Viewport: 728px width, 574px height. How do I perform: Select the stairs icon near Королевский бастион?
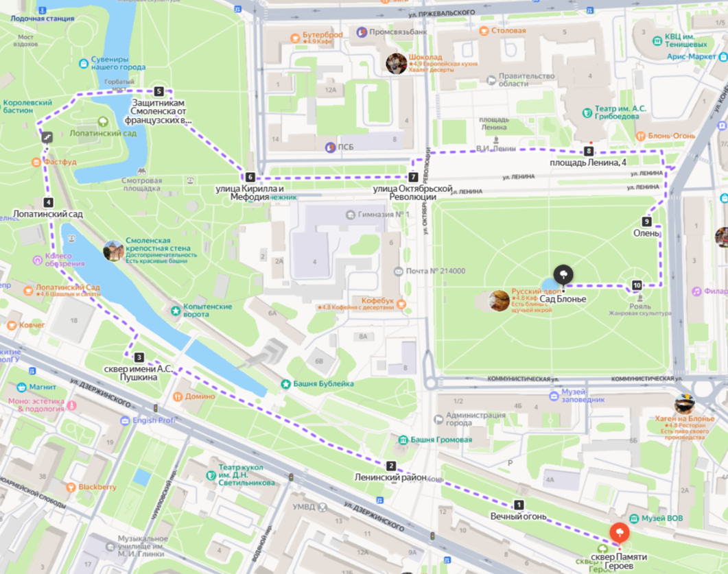(47, 137)
